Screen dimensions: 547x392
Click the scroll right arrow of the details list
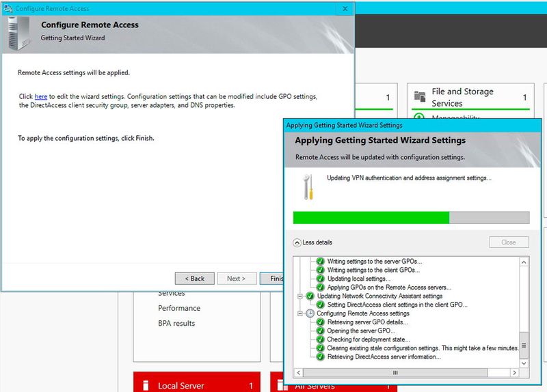515,372
